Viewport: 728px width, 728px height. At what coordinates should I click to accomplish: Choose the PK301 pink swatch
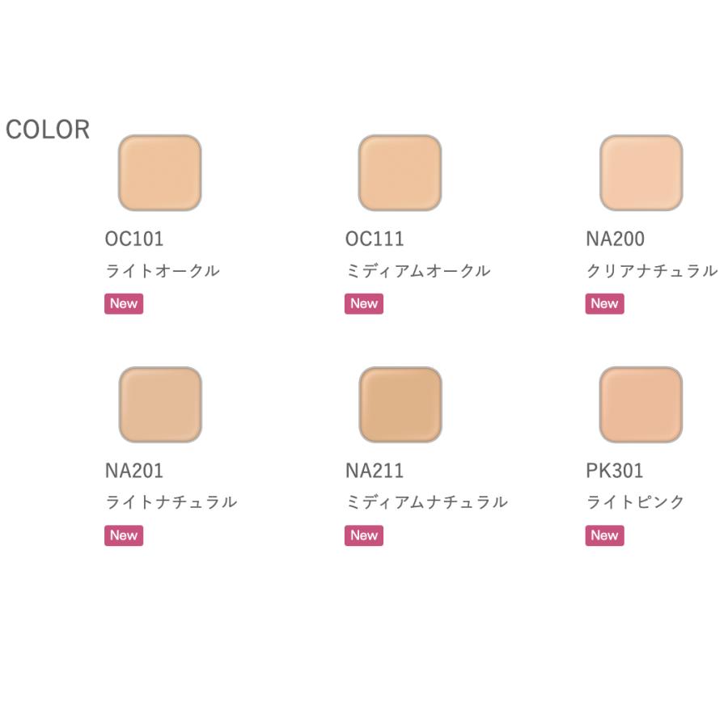[641, 404]
